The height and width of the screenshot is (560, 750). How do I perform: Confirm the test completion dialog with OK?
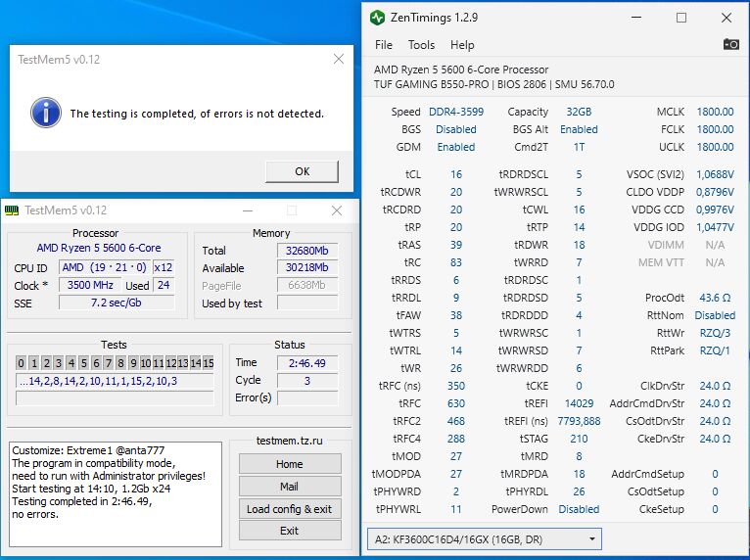click(x=302, y=171)
